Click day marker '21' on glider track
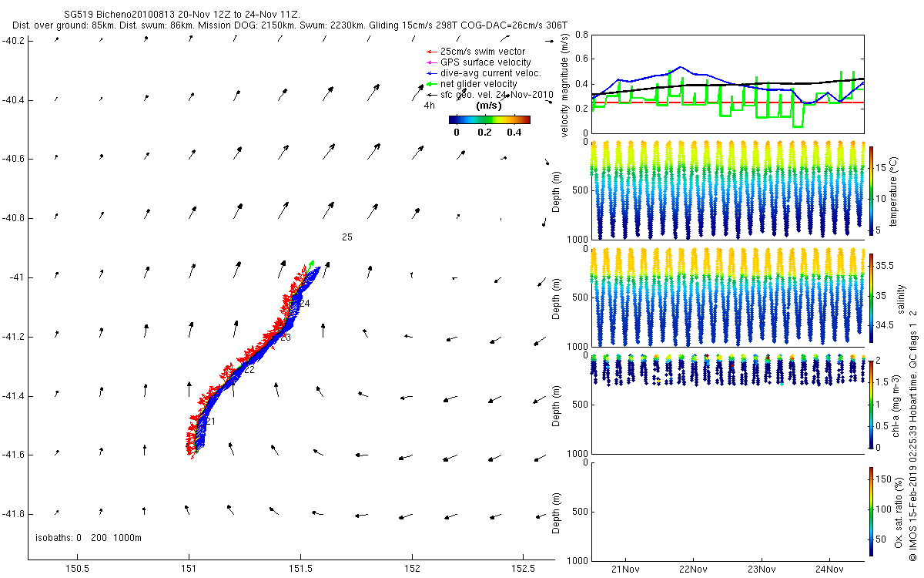The height and width of the screenshot is (578, 924). point(210,422)
